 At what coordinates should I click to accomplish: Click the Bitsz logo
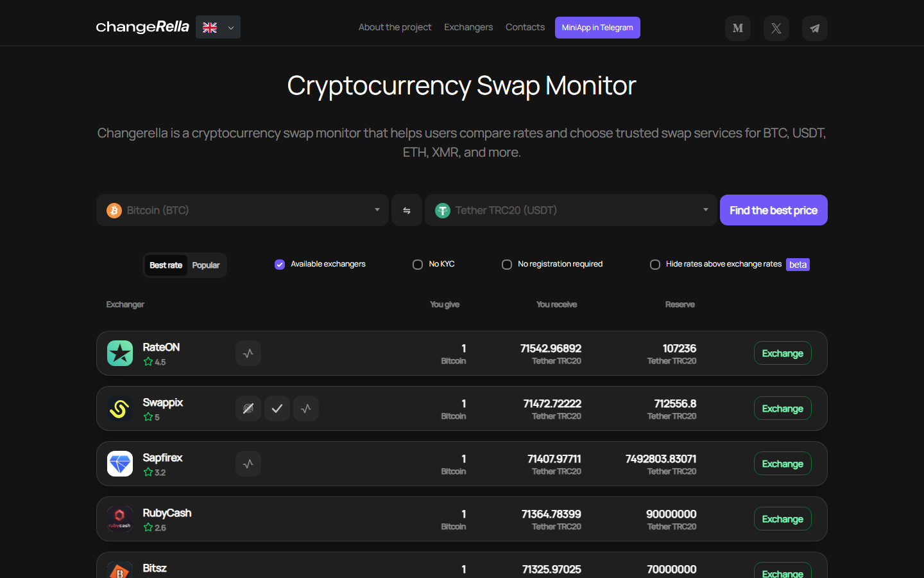pyautogui.click(x=120, y=570)
